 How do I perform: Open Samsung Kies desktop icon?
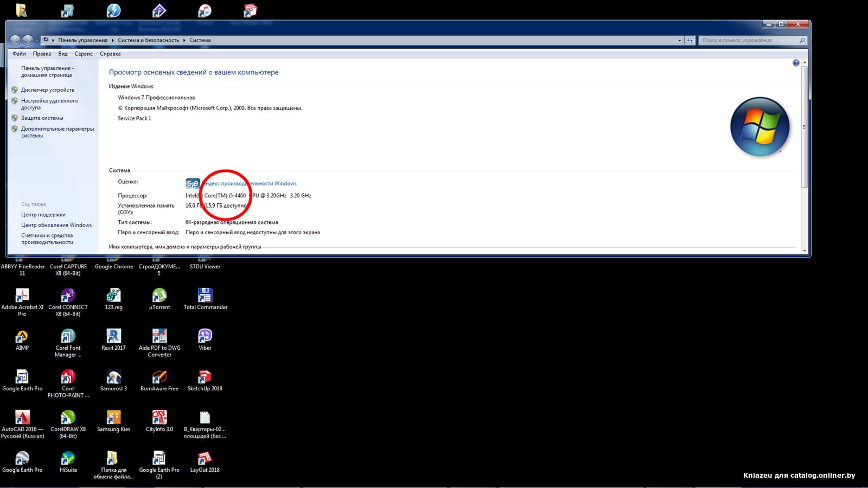(x=113, y=421)
